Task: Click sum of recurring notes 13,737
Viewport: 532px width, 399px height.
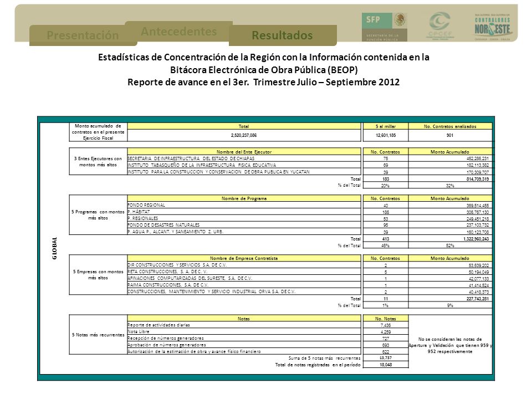Action: pos(386,358)
